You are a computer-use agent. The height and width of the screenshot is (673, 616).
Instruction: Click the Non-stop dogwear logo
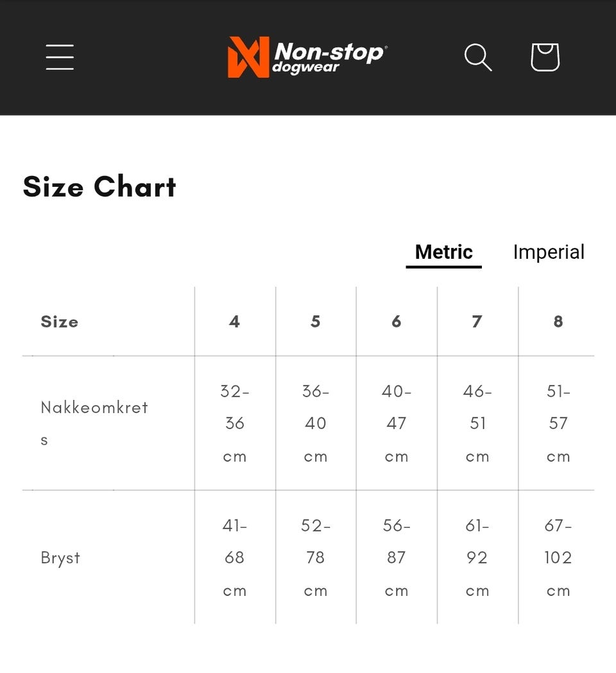click(307, 57)
